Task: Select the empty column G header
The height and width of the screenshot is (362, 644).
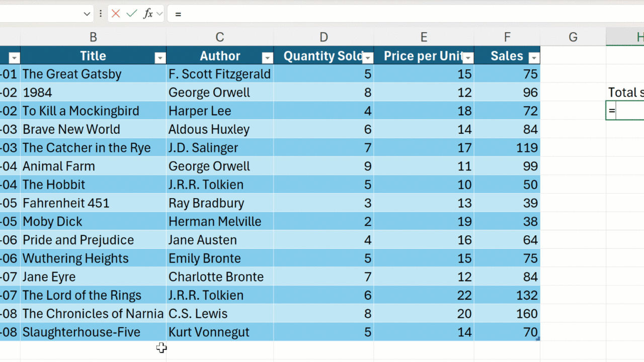Action: [x=573, y=37]
